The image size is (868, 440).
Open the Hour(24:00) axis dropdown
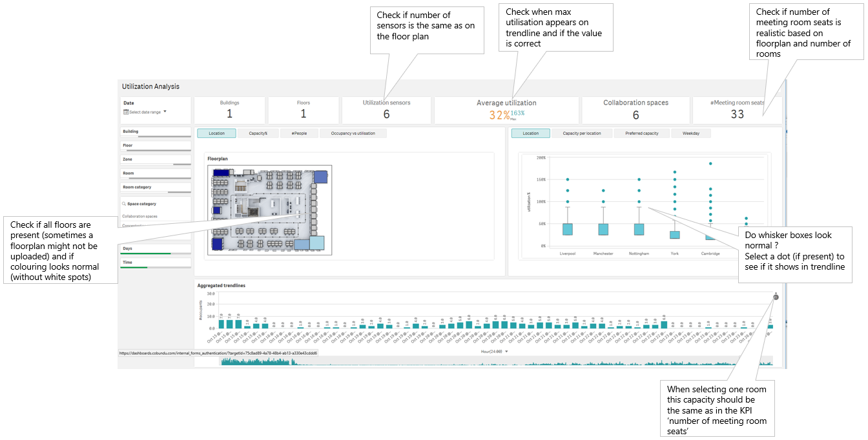[494, 352]
